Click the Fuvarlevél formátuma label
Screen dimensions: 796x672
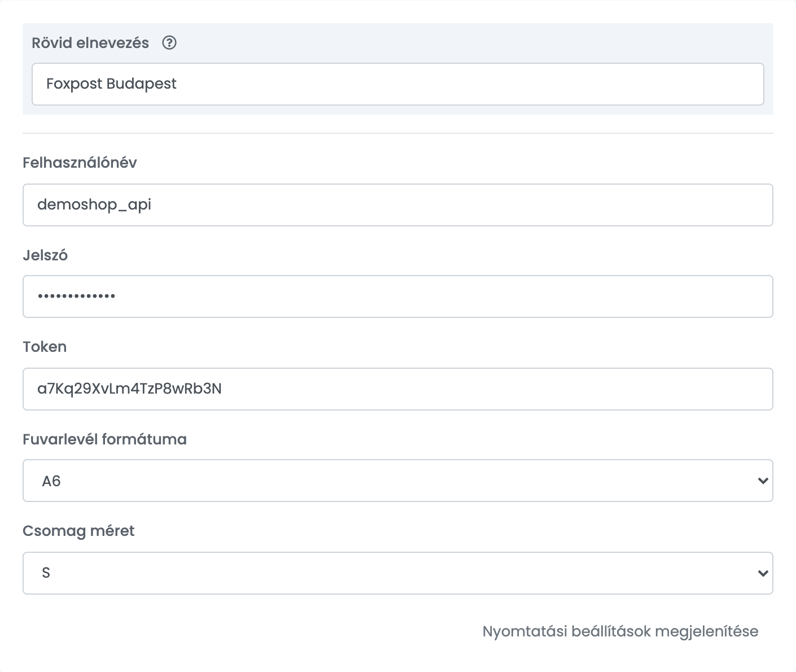pos(104,439)
